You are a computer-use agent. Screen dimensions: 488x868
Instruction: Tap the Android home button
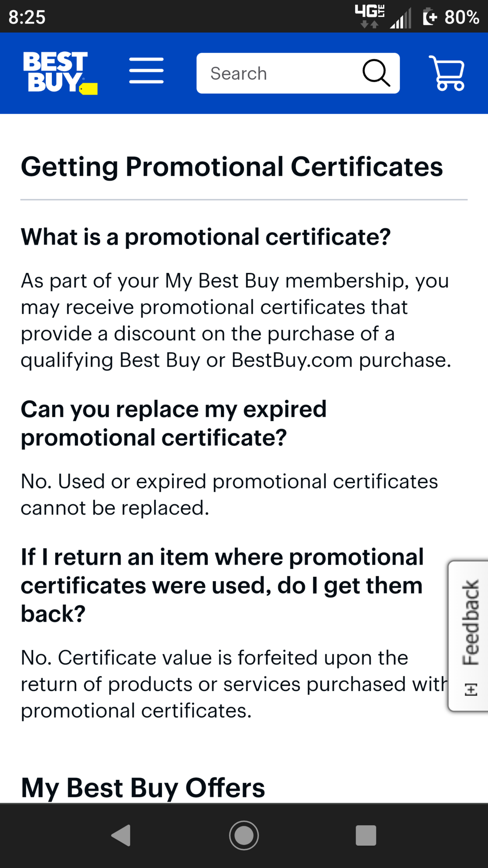tap(244, 835)
